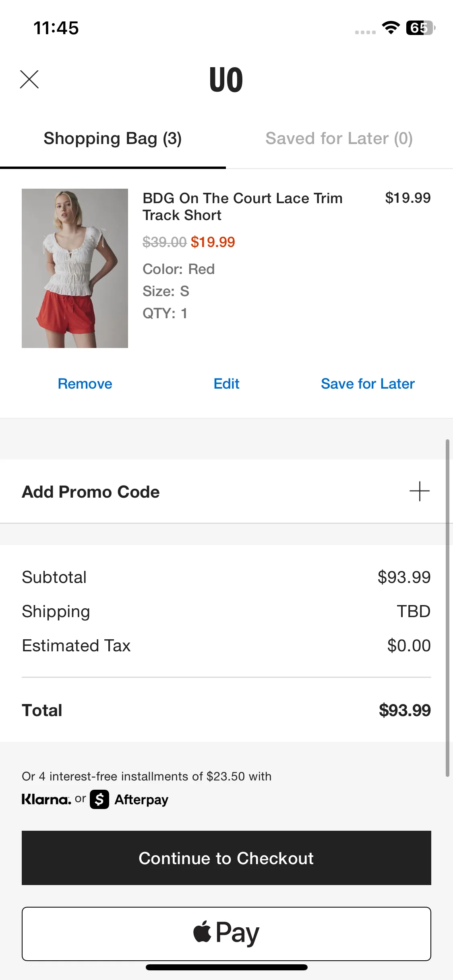Expand Add Promo Code with plus icon
This screenshot has height=980, width=453.
tap(420, 491)
